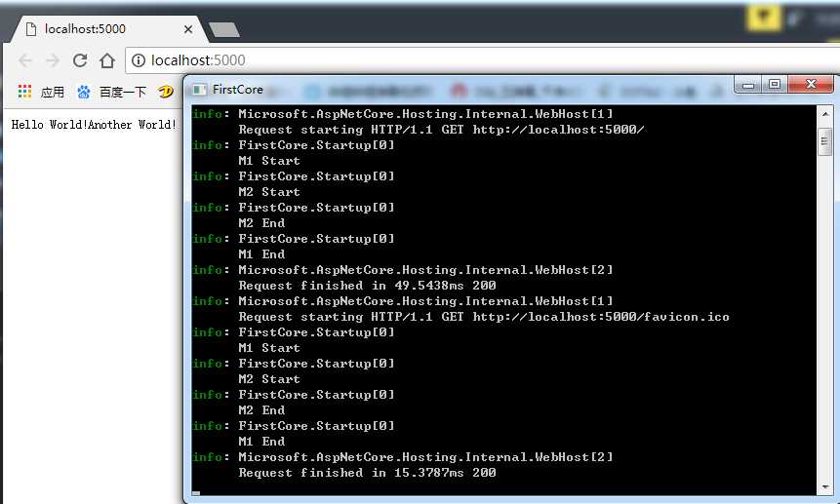Minimize the FirstCore console window
Screen dimensions: 840x504
748,85
